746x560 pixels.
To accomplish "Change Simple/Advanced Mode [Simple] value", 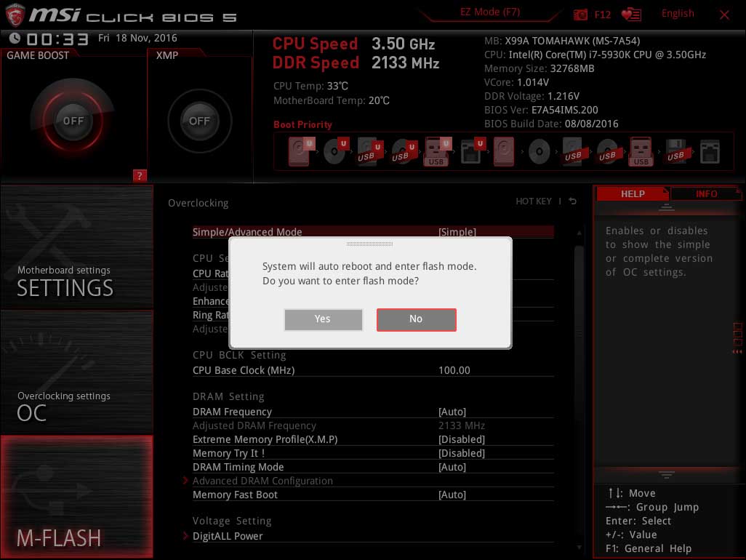I will point(457,232).
